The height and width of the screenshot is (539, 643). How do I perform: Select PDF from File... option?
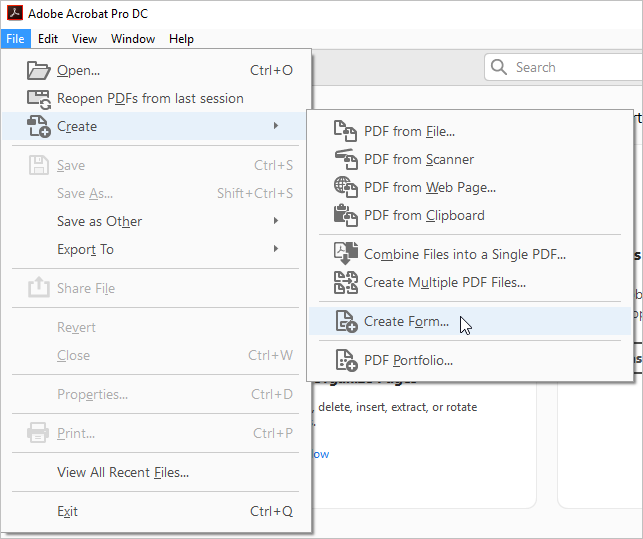pyautogui.click(x=470, y=131)
